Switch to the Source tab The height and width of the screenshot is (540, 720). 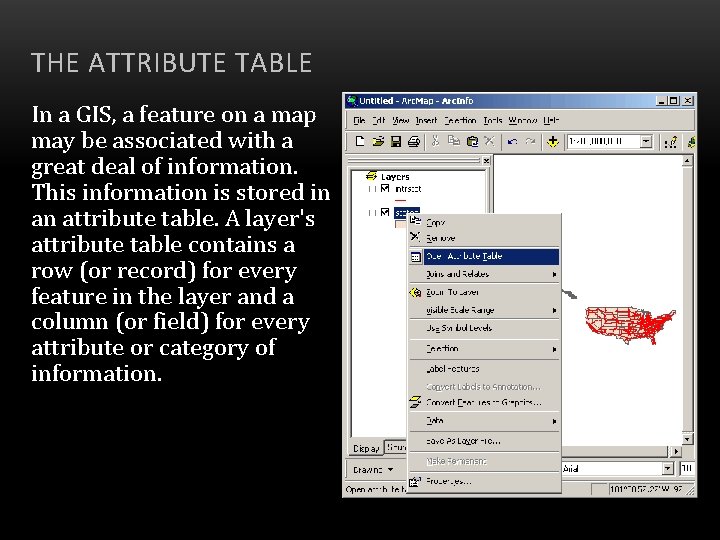pyautogui.click(x=396, y=447)
